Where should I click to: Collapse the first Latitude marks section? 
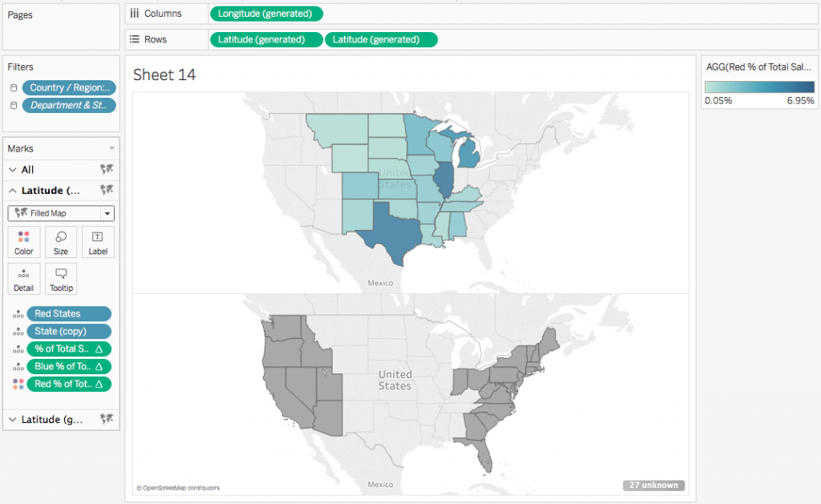pos(13,191)
